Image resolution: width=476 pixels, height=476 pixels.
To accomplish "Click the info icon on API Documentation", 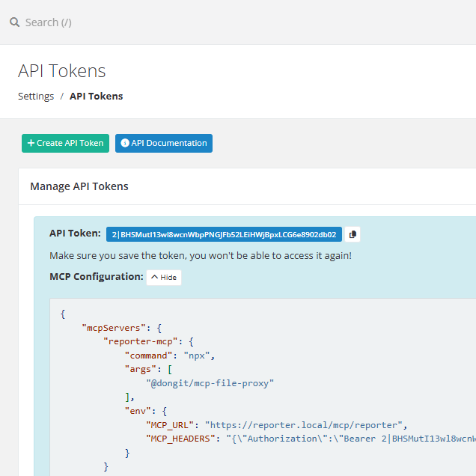I will pyautogui.click(x=124, y=144).
